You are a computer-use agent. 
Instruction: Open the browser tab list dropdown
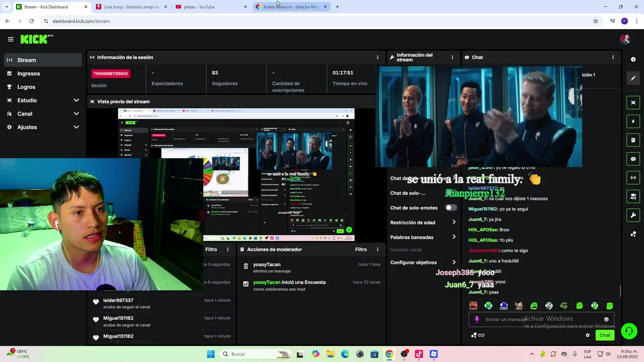point(7,7)
